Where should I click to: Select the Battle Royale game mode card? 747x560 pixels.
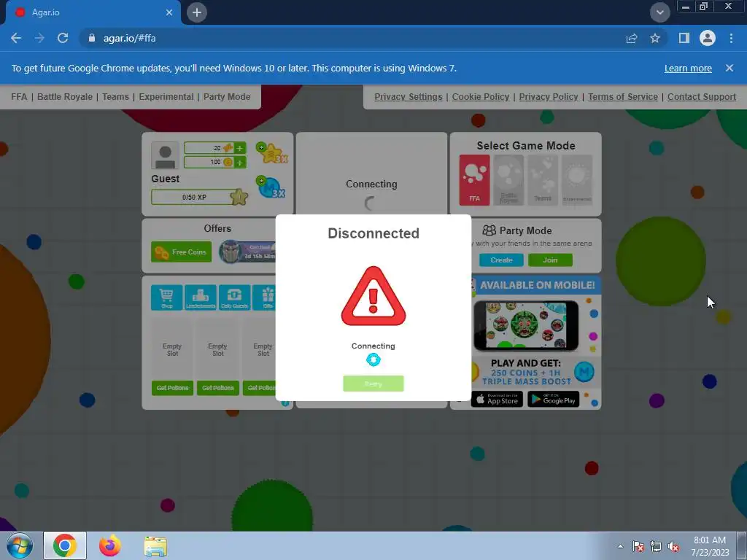[508, 180]
